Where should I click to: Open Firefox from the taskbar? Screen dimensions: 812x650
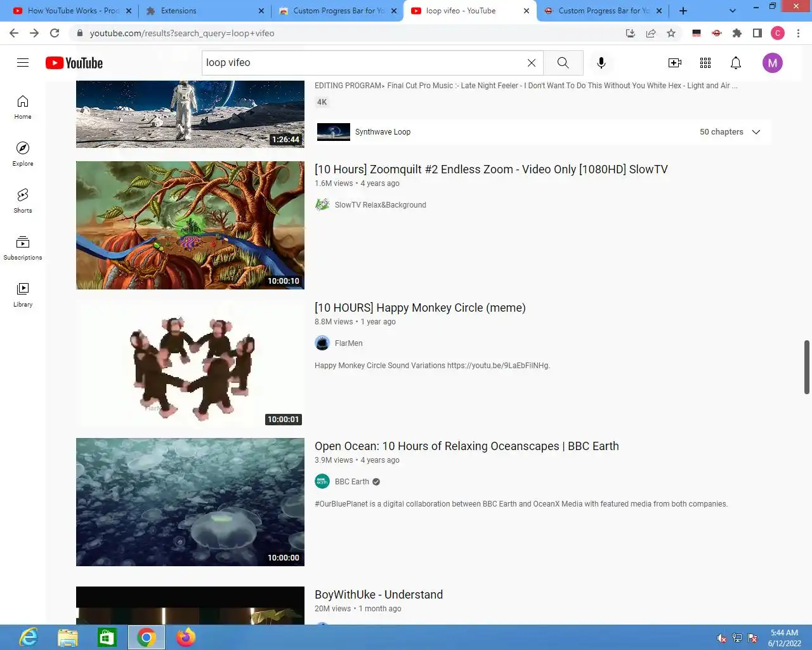(x=186, y=637)
